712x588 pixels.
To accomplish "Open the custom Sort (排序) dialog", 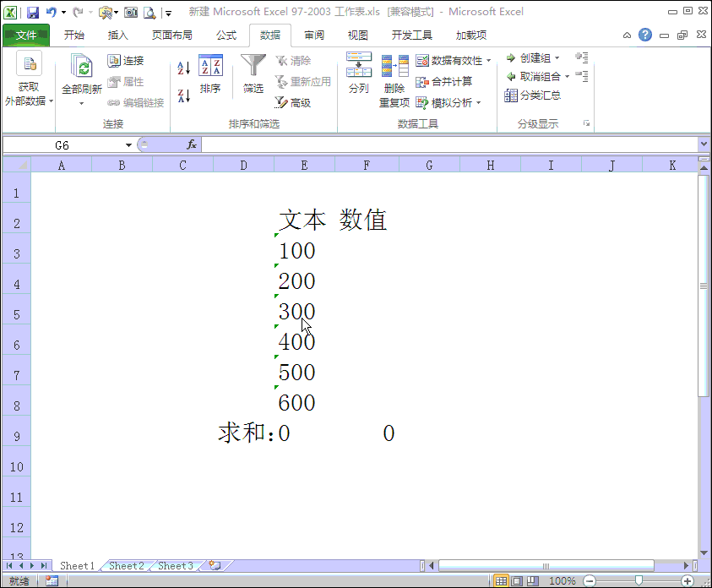I will 210,74.
